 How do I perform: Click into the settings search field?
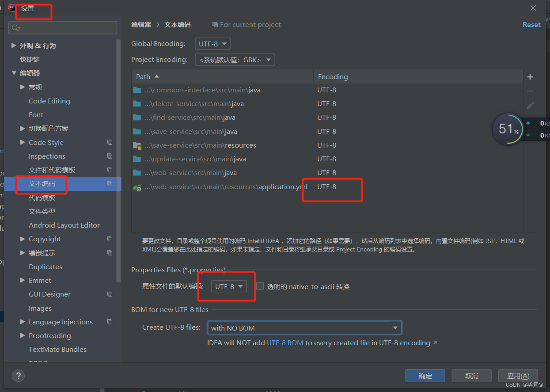pos(63,28)
